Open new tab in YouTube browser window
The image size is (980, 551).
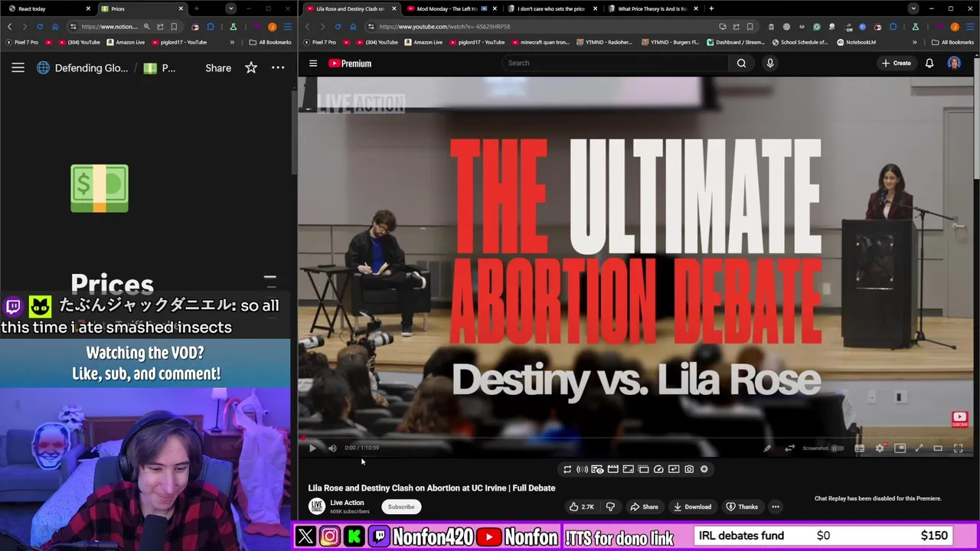click(711, 8)
